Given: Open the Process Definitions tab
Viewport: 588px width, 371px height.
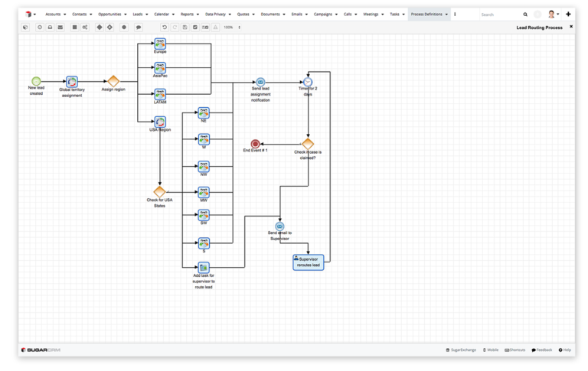Looking at the screenshot, I should 426,14.
